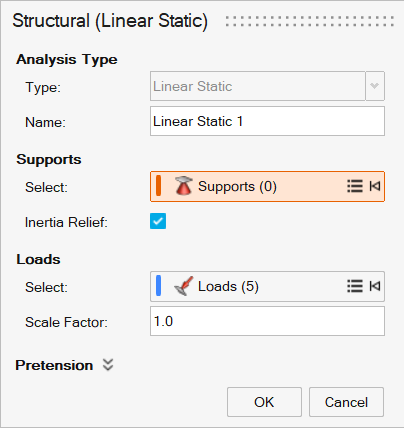The height and width of the screenshot is (428, 404).
Task: Click the Loads arrow icon
Action: pyautogui.click(x=183, y=286)
